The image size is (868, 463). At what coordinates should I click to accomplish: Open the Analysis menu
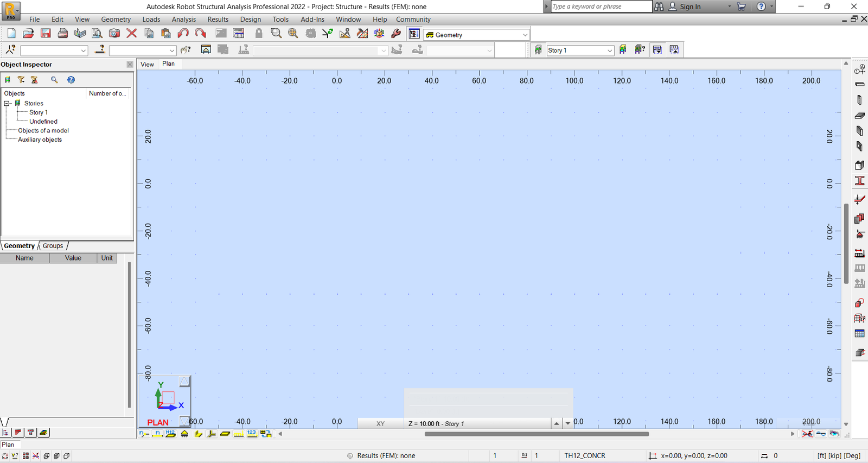pos(184,19)
